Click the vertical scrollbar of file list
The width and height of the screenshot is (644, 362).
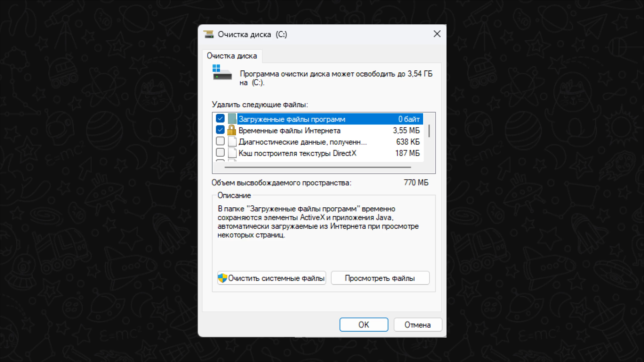(429, 131)
